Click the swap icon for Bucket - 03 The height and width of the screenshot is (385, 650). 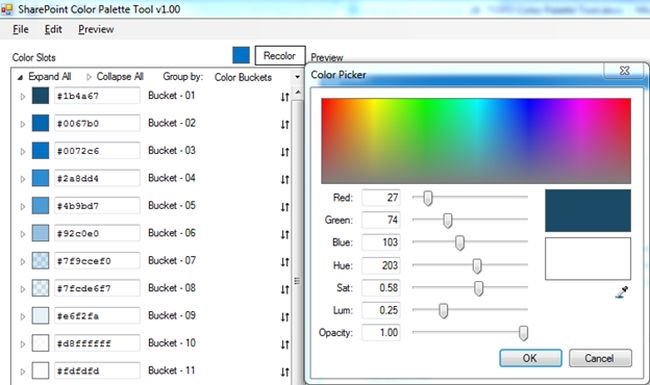(285, 152)
